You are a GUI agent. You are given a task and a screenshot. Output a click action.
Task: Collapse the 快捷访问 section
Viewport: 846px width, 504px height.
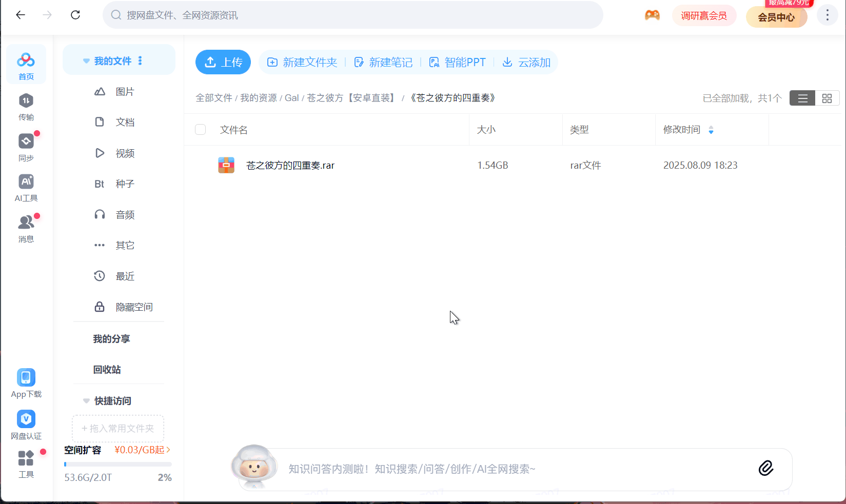[x=86, y=400]
